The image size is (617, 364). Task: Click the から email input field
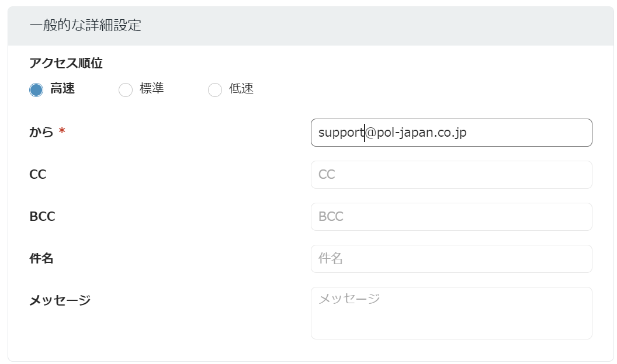(451, 133)
